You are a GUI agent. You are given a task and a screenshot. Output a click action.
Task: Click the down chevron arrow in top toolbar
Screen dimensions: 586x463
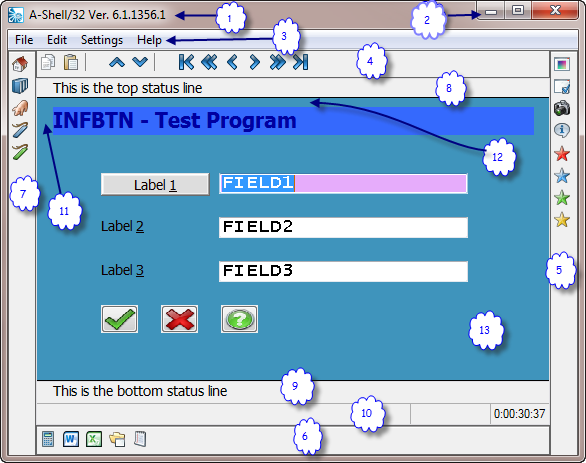coord(140,62)
